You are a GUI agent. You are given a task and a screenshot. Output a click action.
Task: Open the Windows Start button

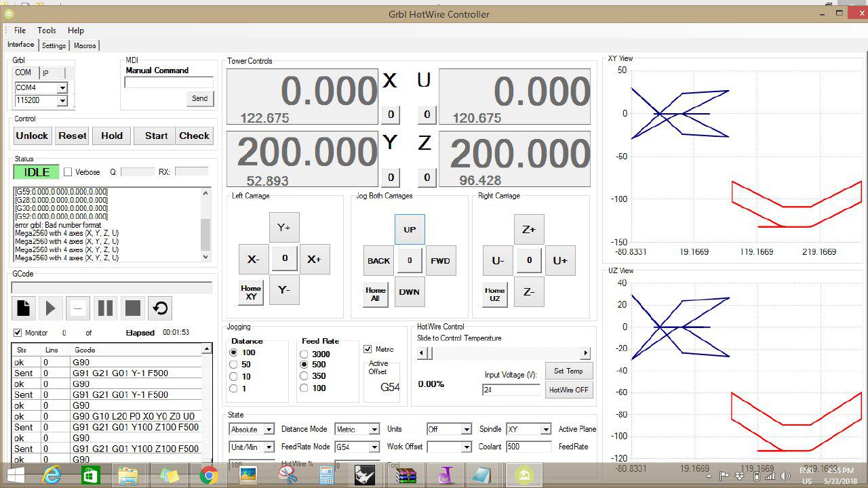coord(16,476)
